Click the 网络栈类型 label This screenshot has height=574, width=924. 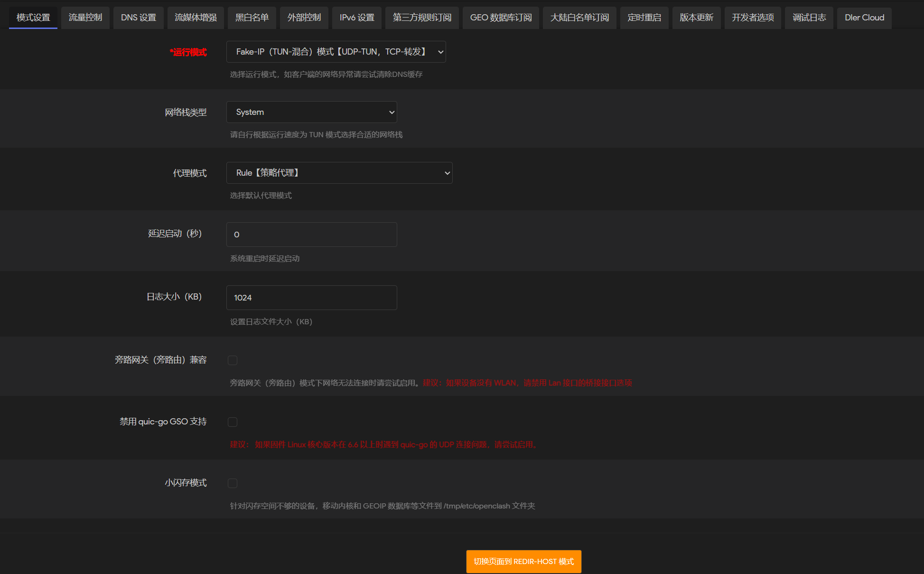point(186,113)
